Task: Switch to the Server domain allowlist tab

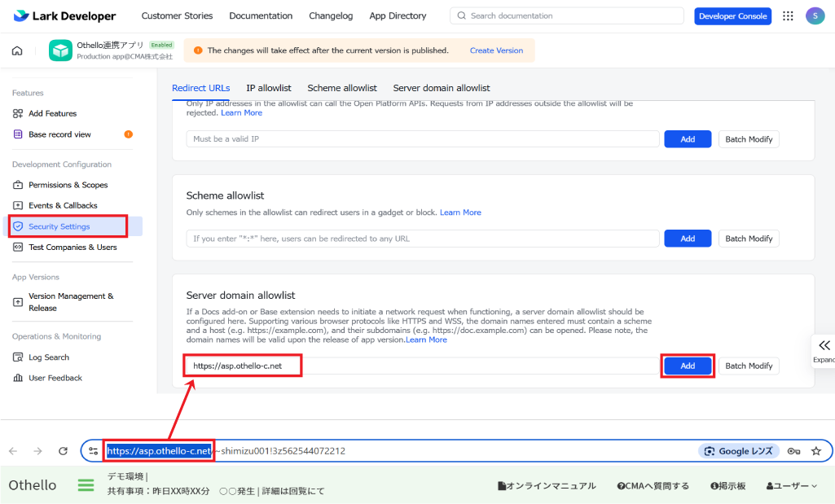Action: coord(442,88)
